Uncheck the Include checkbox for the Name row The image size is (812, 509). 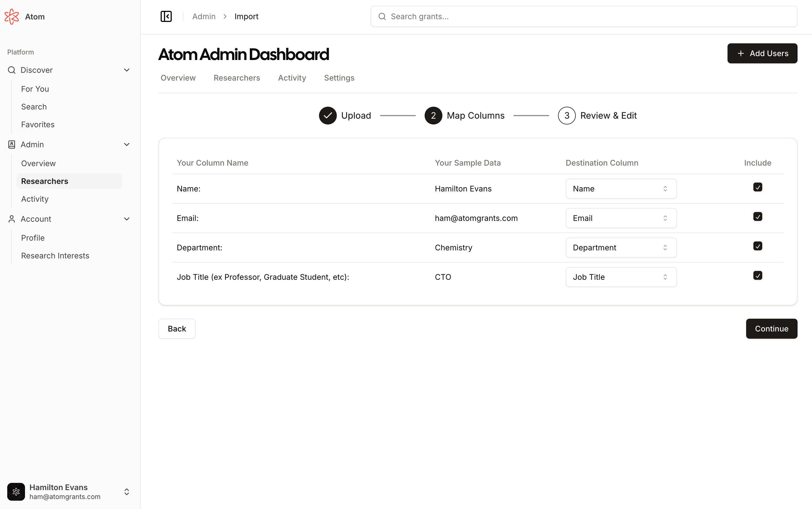pyautogui.click(x=758, y=187)
